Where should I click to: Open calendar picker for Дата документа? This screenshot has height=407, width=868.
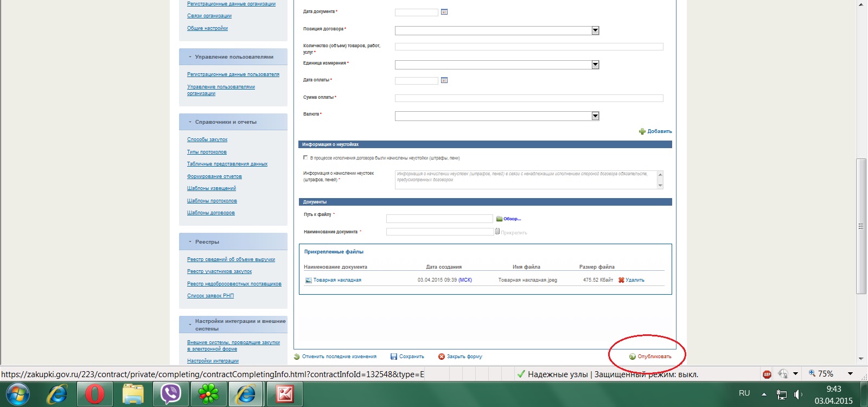pyautogui.click(x=444, y=12)
